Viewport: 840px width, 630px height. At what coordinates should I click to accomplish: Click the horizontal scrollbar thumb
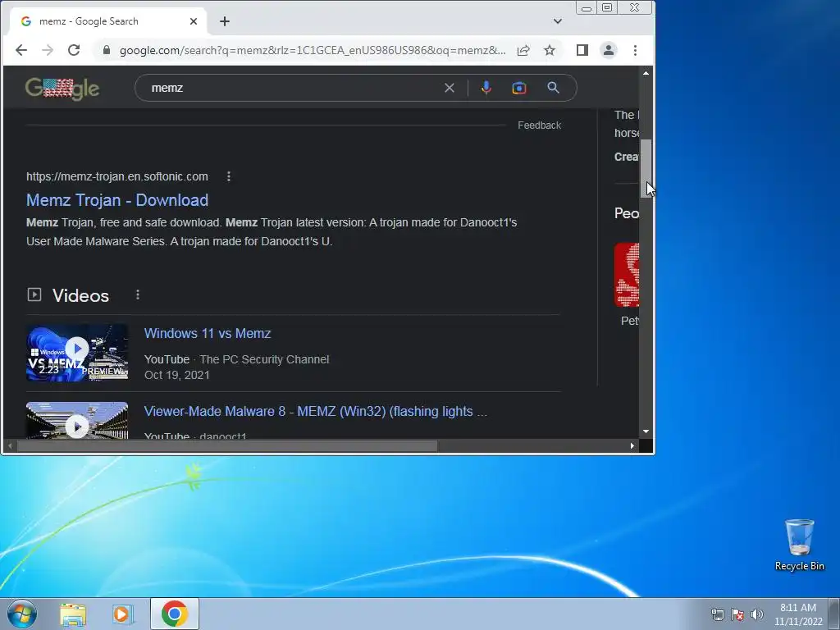click(227, 445)
